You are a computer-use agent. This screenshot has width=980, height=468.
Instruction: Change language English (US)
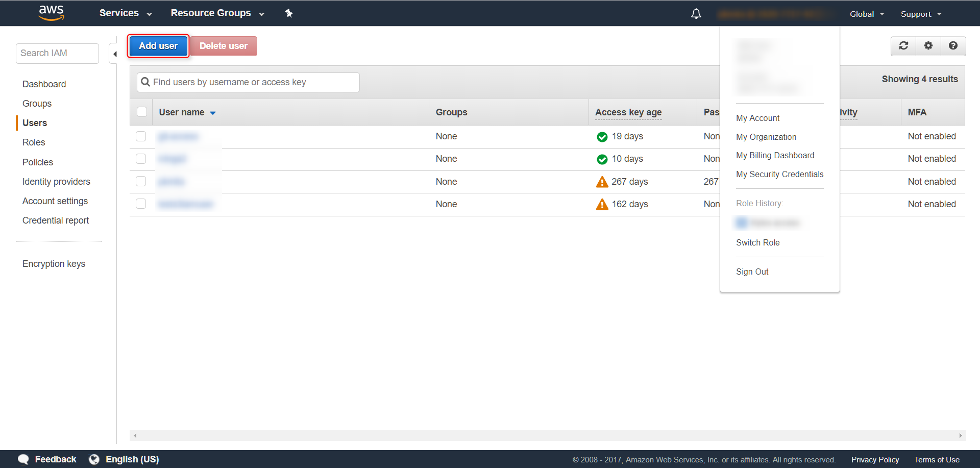click(x=132, y=459)
